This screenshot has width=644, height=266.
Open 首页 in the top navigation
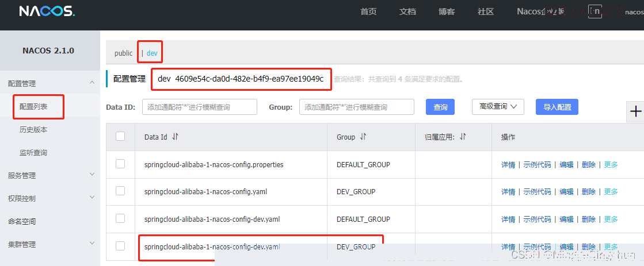coord(368,11)
